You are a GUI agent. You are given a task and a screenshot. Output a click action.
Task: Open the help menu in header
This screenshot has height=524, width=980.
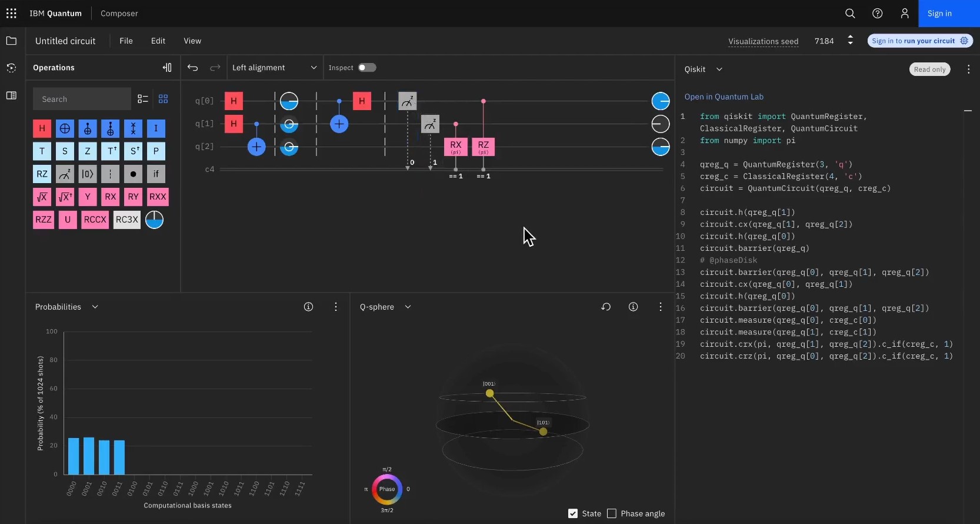click(877, 13)
